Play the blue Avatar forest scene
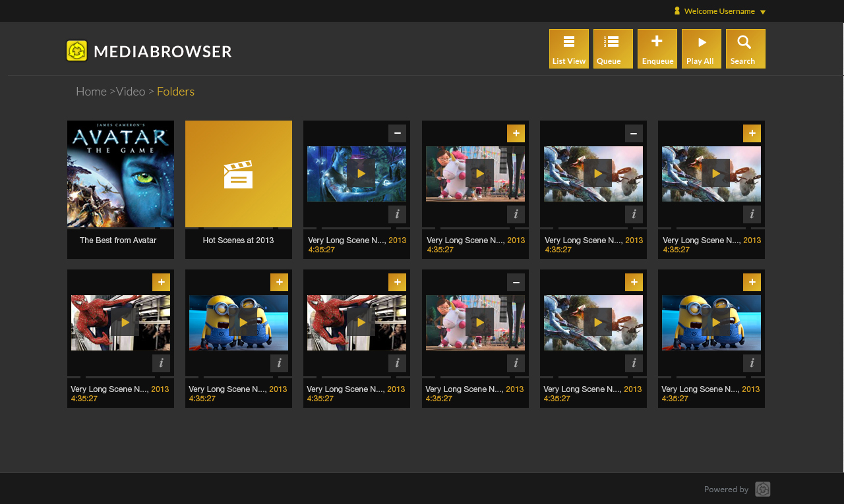The width and height of the screenshot is (844, 504). 361,173
